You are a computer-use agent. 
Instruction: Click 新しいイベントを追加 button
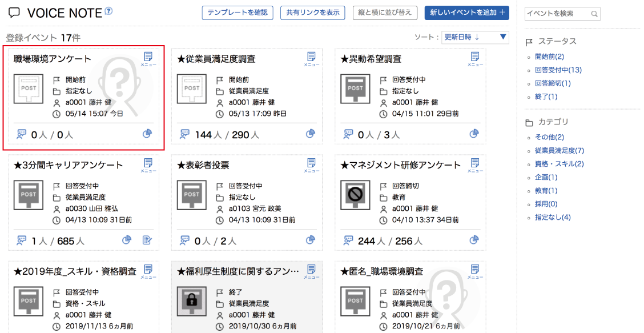(x=466, y=13)
